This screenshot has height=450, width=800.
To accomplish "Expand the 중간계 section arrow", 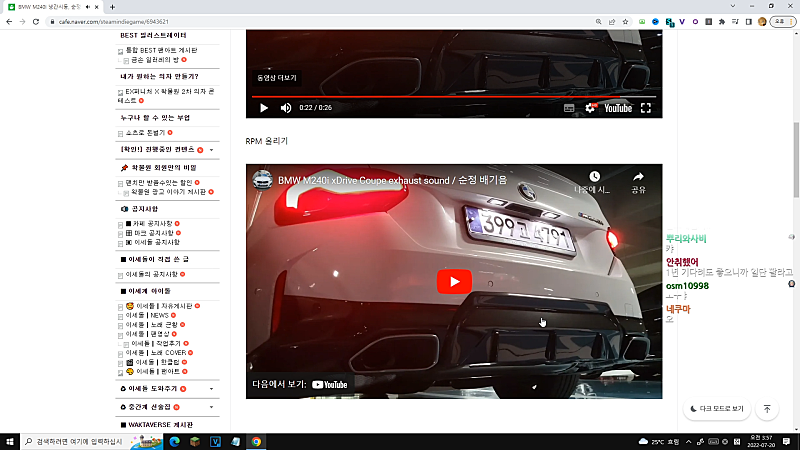I will tap(211, 407).
